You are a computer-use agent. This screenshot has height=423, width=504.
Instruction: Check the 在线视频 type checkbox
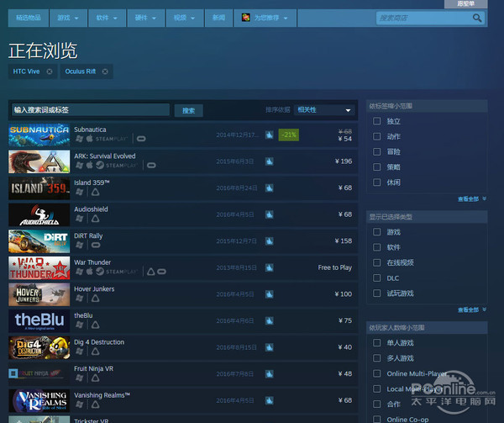[x=376, y=262]
